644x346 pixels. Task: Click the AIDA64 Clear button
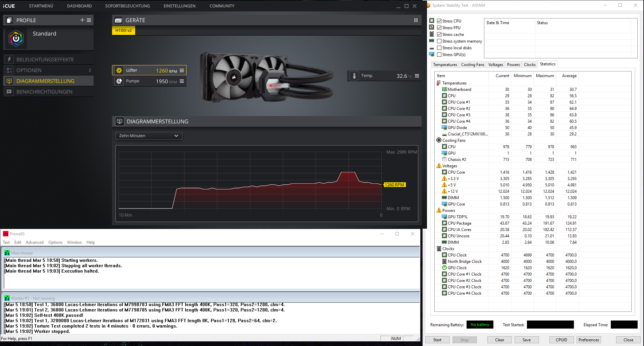pos(500,340)
